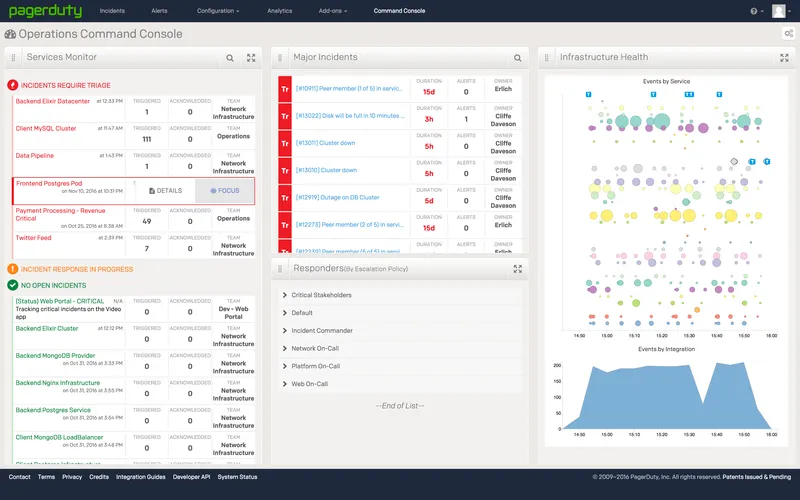Expand Web On-Call escalation policy

click(285, 384)
